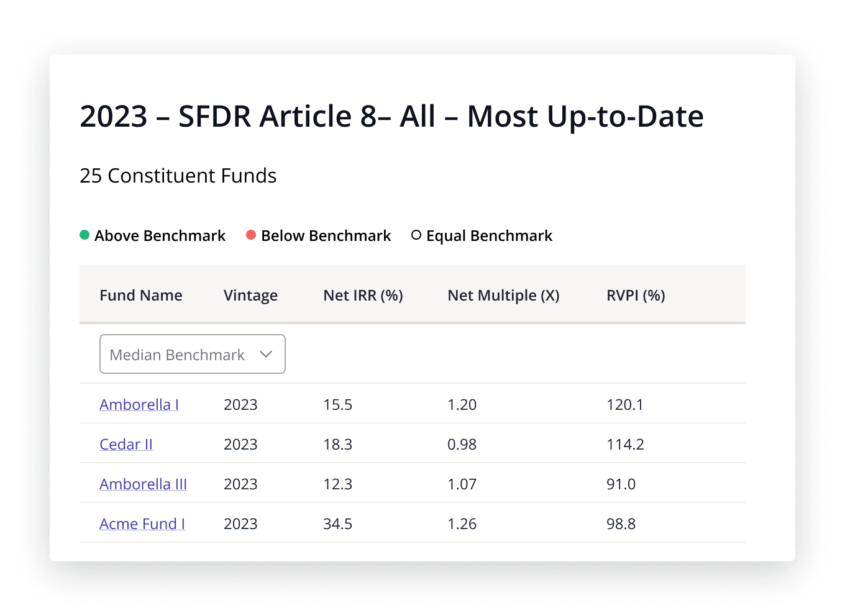Click the Vintage column header
The width and height of the screenshot is (845, 616).
point(250,295)
